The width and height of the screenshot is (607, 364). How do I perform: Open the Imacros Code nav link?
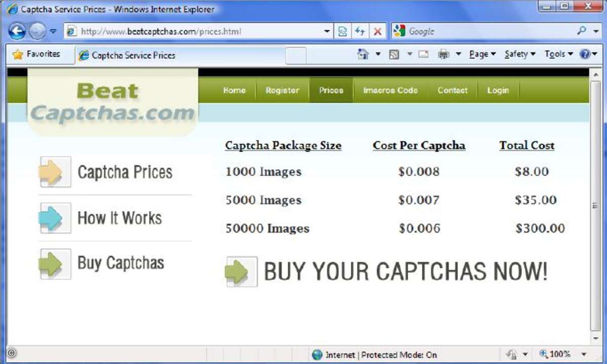(391, 90)
